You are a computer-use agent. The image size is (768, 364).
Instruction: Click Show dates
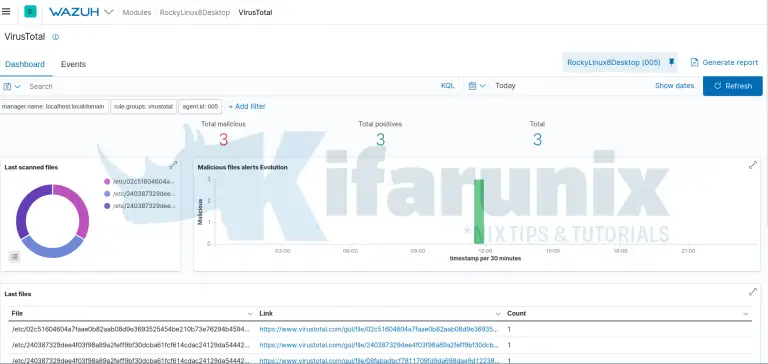point(674,86)
